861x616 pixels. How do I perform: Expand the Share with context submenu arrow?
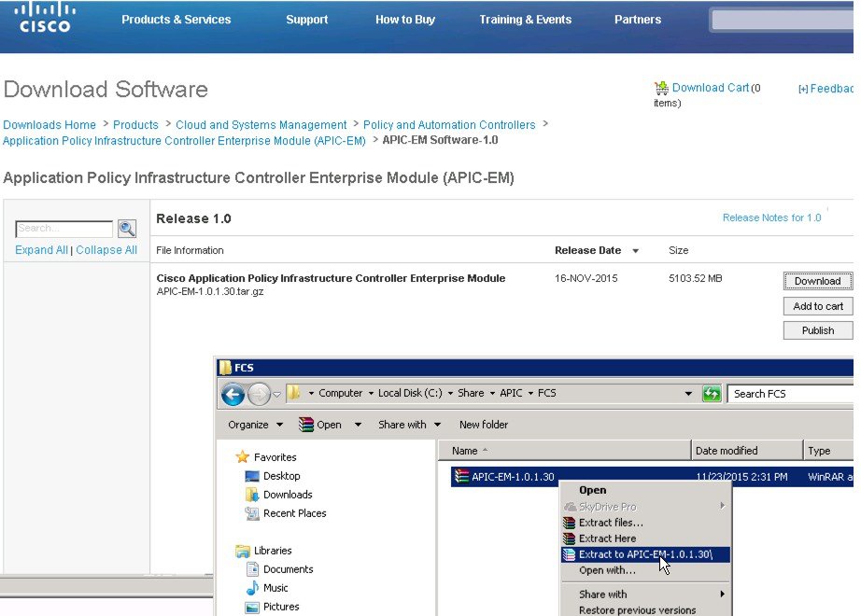[x=722, y=594]
